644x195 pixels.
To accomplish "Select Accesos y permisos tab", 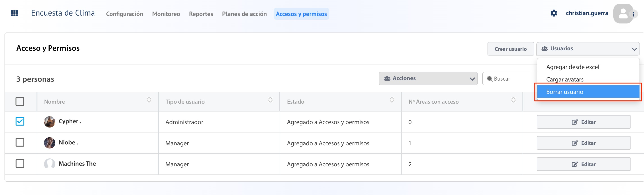I will [x=301, y=14].
